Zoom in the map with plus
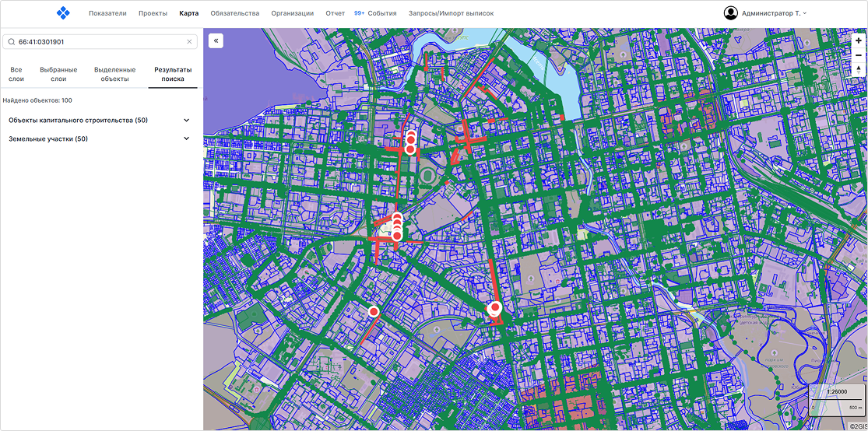868x431 pixels. point(859,41)
